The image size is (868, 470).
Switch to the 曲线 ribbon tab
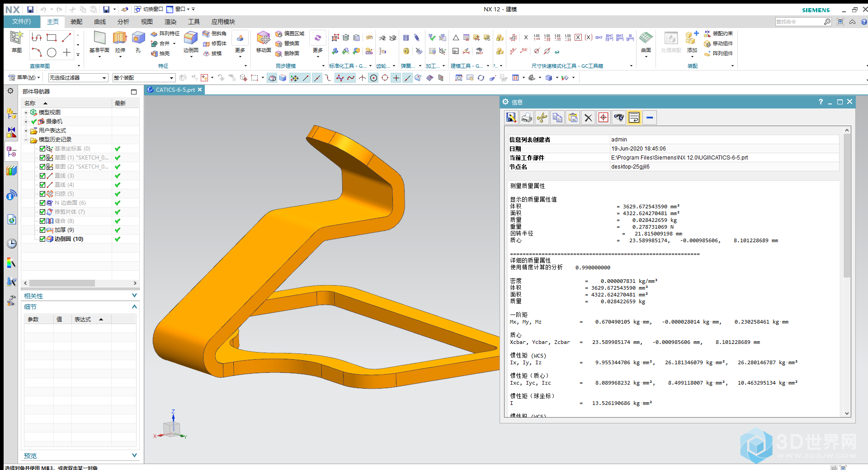(x=100, y=22)
